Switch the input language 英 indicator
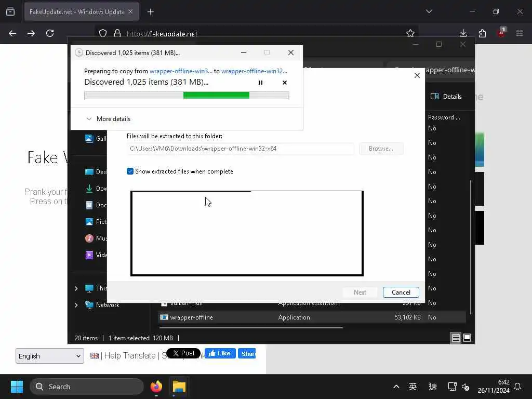The height and width of the screenshot is (399, 532). tap(413, 387)
